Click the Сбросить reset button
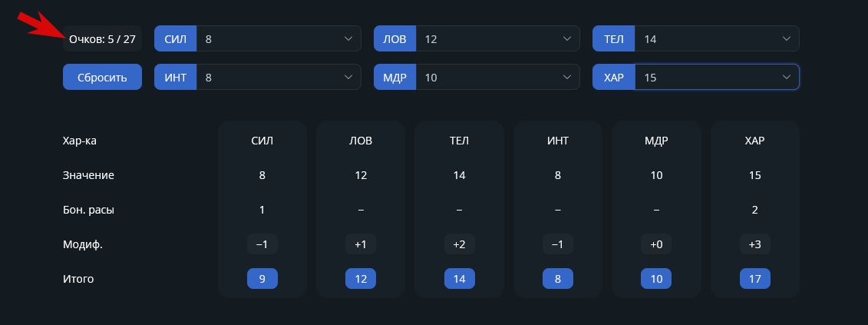This screenshot has width=868, height=325. [102, 77]
